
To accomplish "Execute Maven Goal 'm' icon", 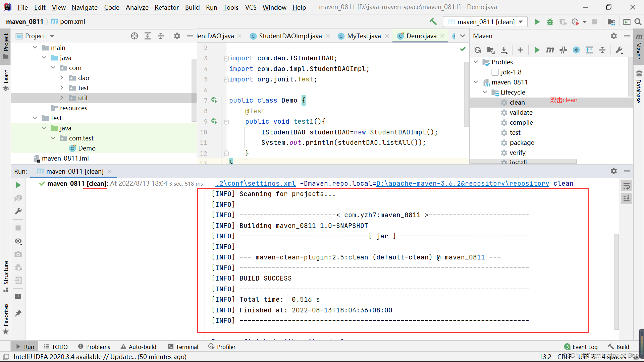I will (x=550, y=50).
